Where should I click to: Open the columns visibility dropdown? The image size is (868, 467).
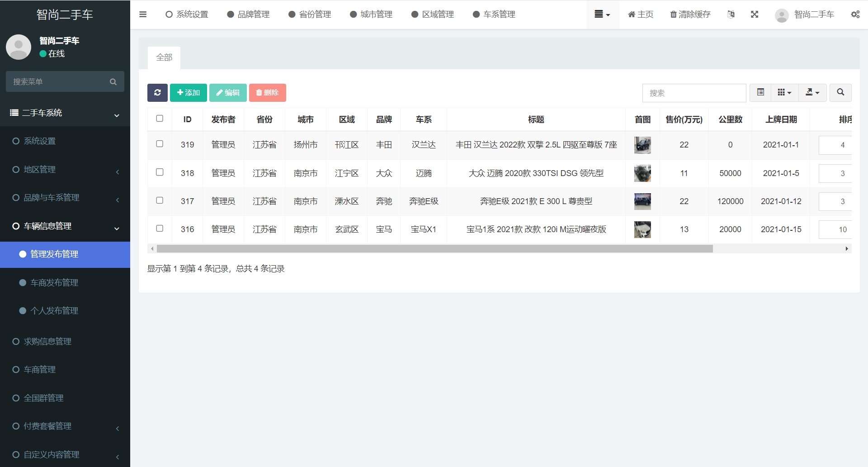[784, 92]
